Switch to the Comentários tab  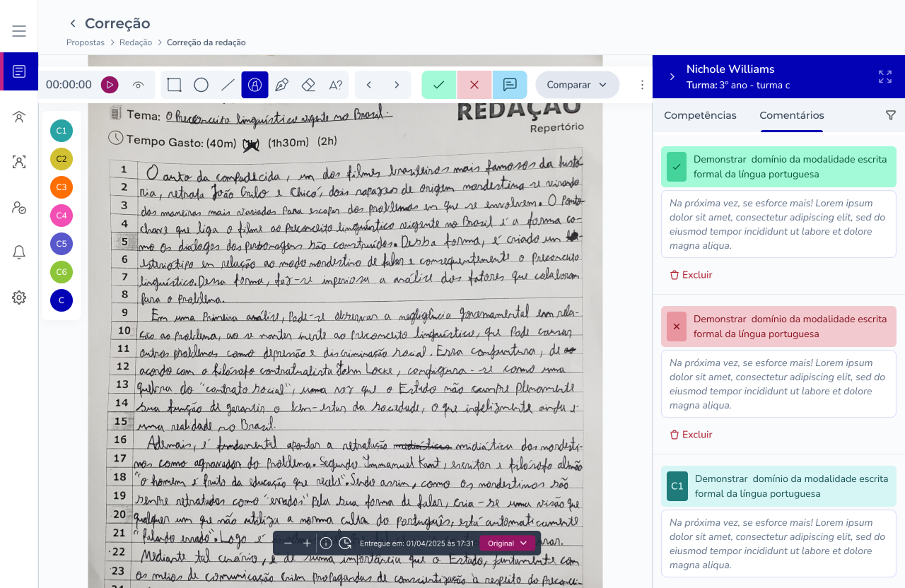coord(791,115)
